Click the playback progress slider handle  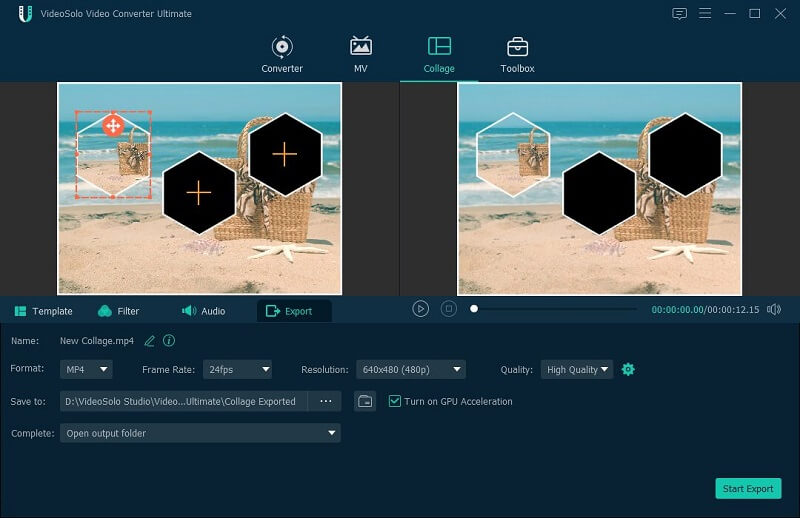coord(474,309)
